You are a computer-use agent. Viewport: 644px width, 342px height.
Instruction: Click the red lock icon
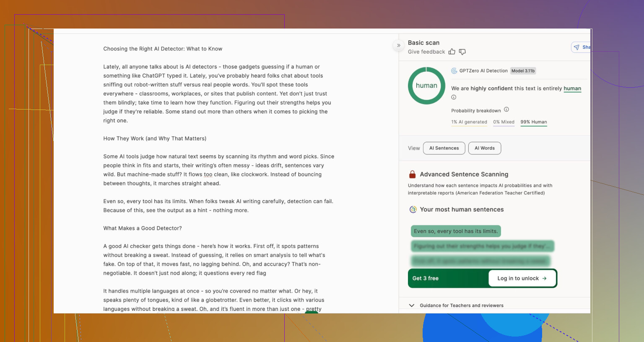coord(412,174)
